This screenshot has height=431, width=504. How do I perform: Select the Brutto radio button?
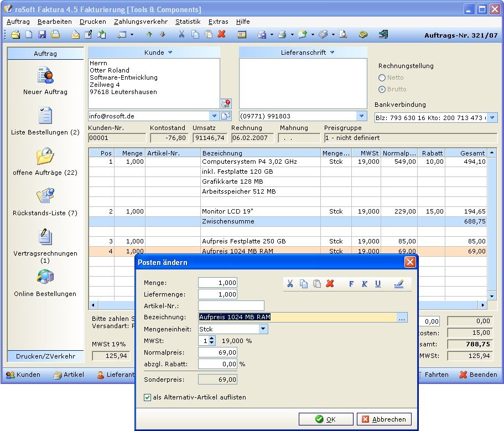pos(382,90)
